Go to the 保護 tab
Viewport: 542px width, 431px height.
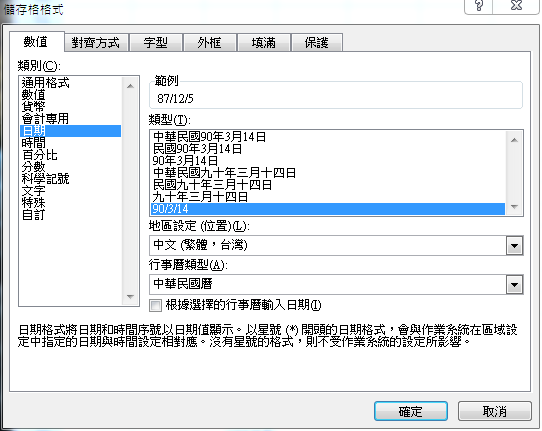tap(317, 43)
